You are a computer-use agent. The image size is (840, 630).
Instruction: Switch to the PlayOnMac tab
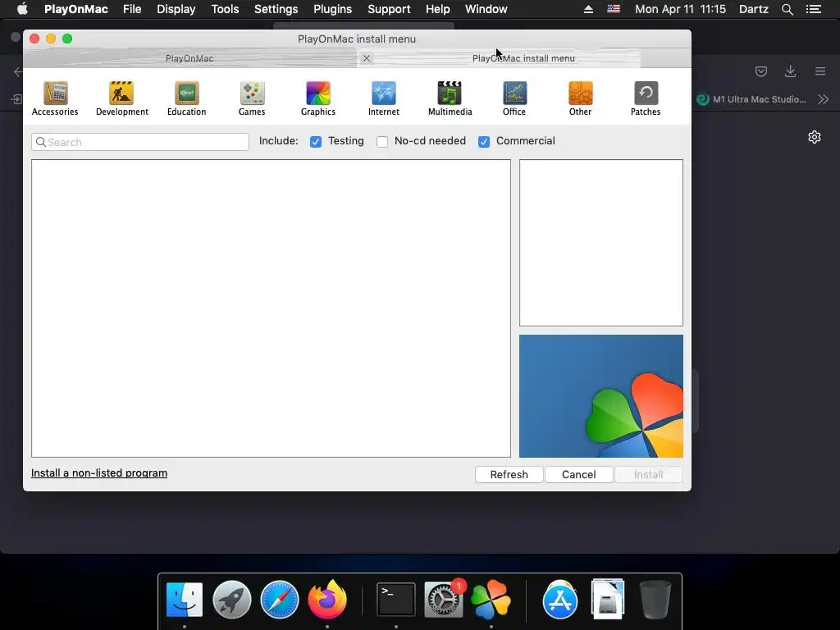[189, 58]
